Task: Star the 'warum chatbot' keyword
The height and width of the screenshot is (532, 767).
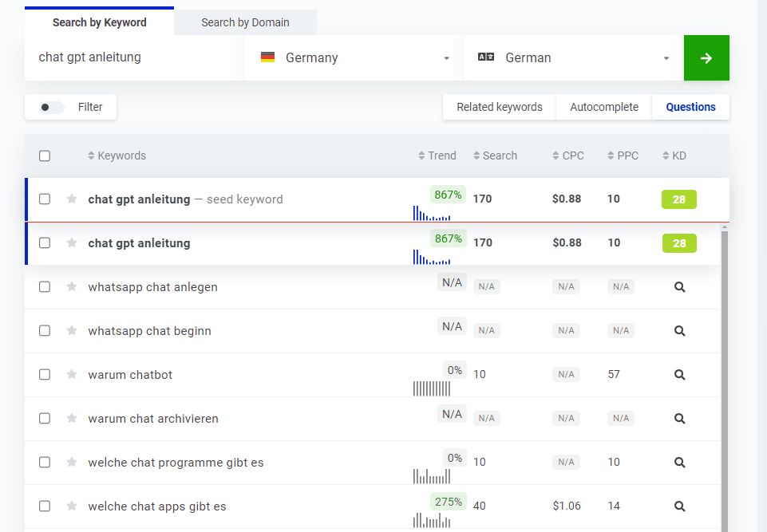Action: pyautogui.click(x=72, y=375)
